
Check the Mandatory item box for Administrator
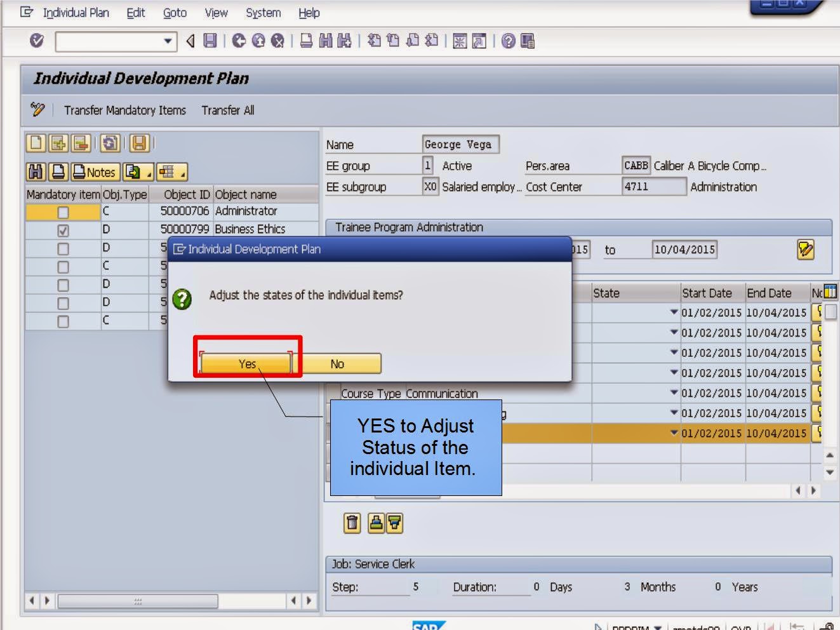pyautogui.click(x=62, y=211)
